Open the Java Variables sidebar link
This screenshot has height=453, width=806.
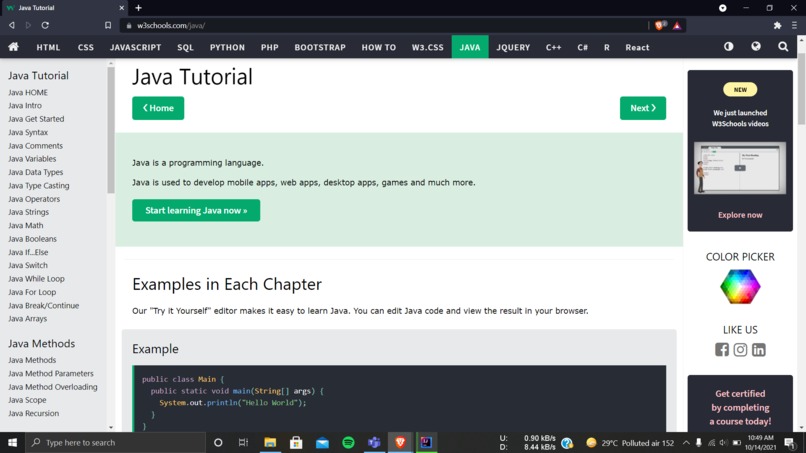pos(32,159)
